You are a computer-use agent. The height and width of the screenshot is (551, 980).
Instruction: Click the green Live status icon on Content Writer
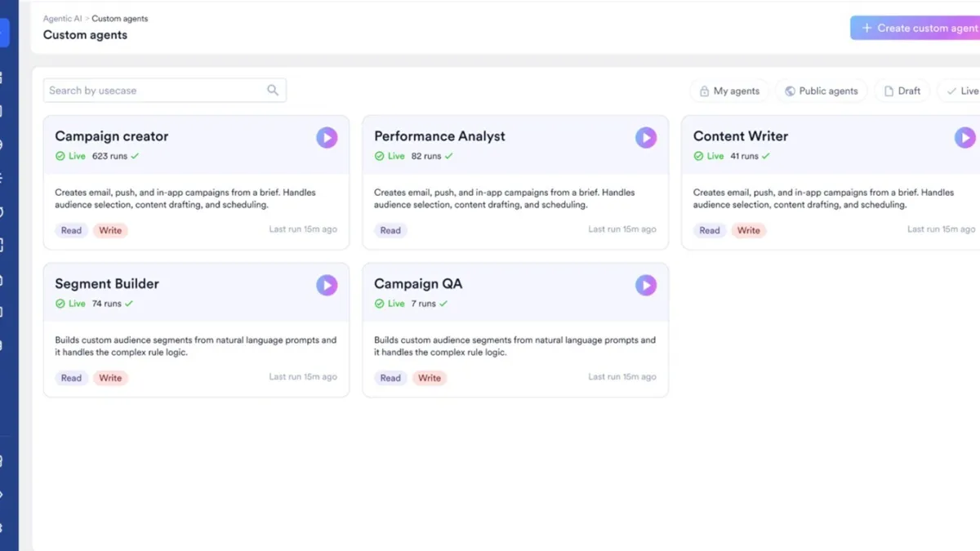pos(698,156)
